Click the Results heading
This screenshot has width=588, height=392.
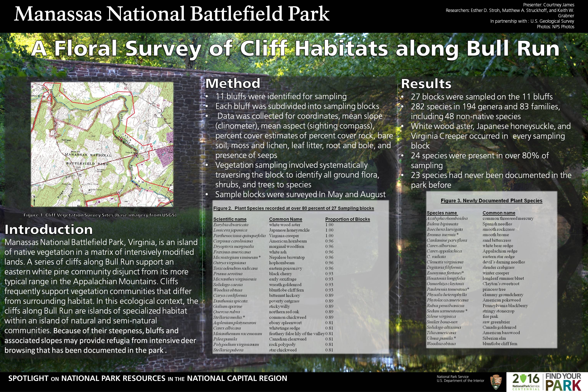[x=426, y=84]
